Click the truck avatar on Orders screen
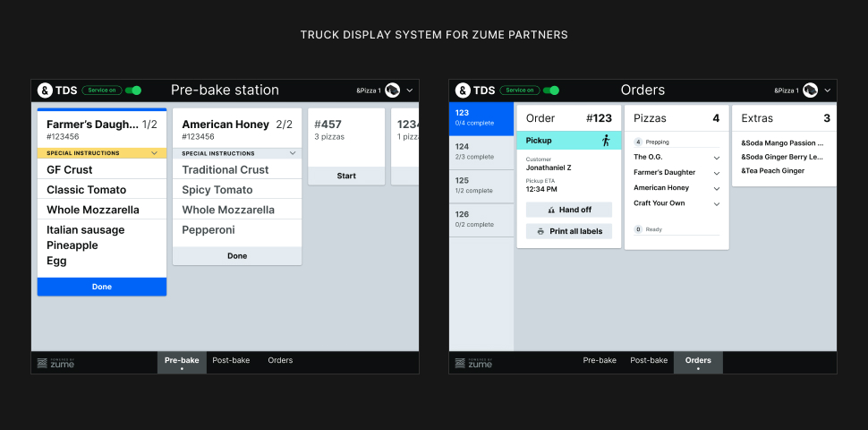Screen dimensions: 868x430 pyautogui.click(x=810, y=90)
